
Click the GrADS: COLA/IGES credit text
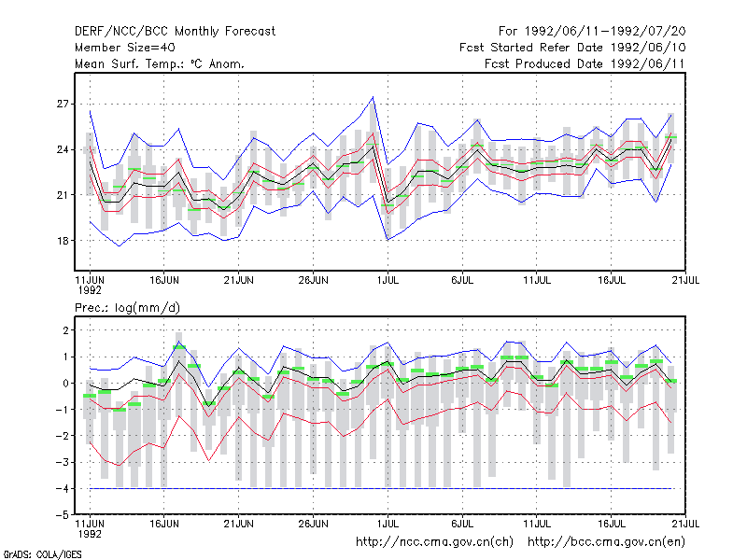point(42,554)
